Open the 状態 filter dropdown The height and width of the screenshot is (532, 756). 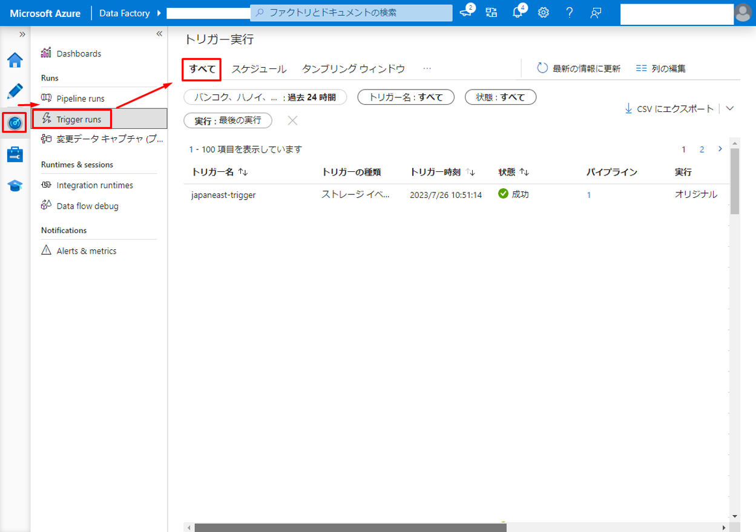pyautogui.click(x=500, y=97)
